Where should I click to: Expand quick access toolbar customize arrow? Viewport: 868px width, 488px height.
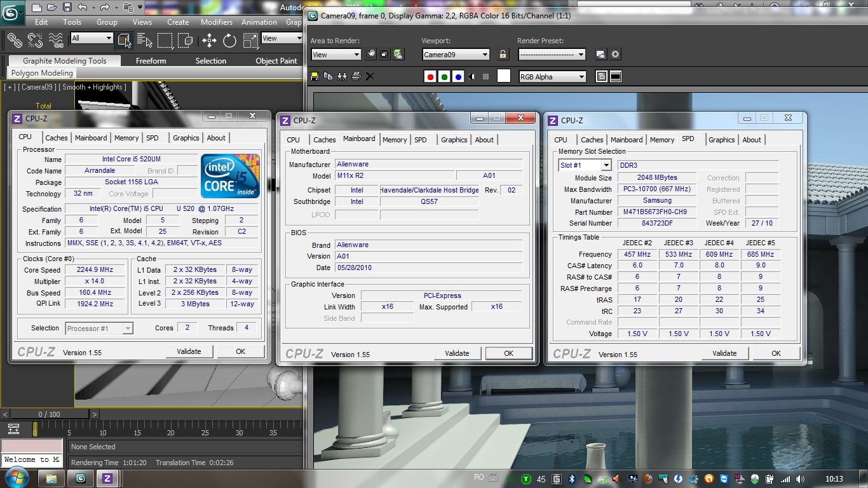(x=140, y=8)
